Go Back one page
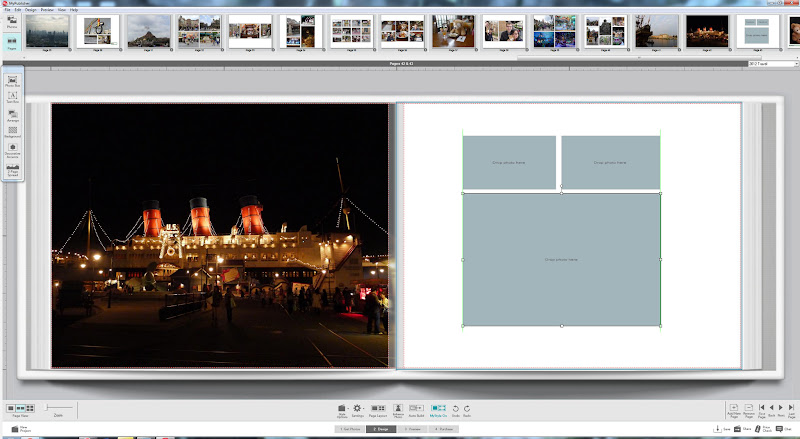The height and width of the screenshot is (439, 800). [771, 410]
